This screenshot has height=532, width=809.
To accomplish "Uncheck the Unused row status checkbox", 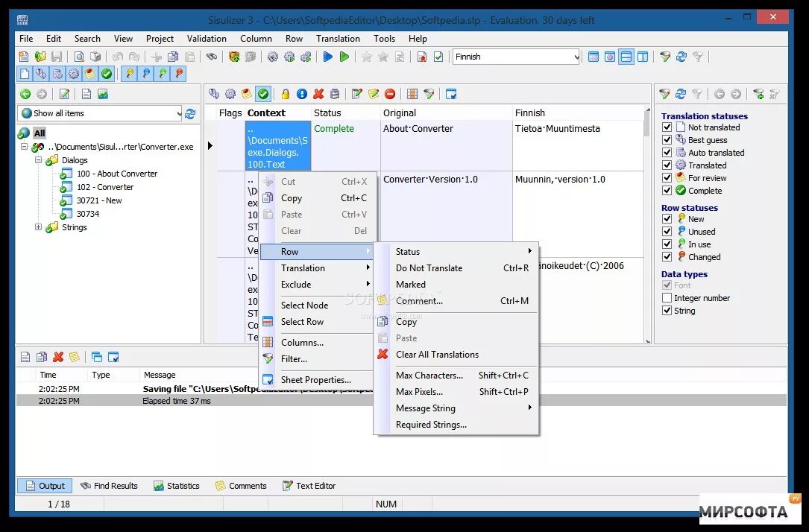I will 667,232.
